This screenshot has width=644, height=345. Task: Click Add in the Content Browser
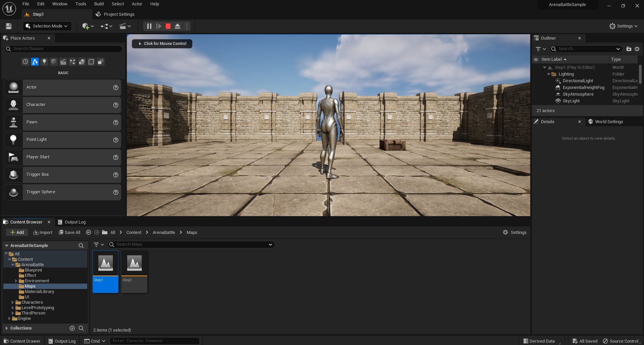click(x=17, y=233)
